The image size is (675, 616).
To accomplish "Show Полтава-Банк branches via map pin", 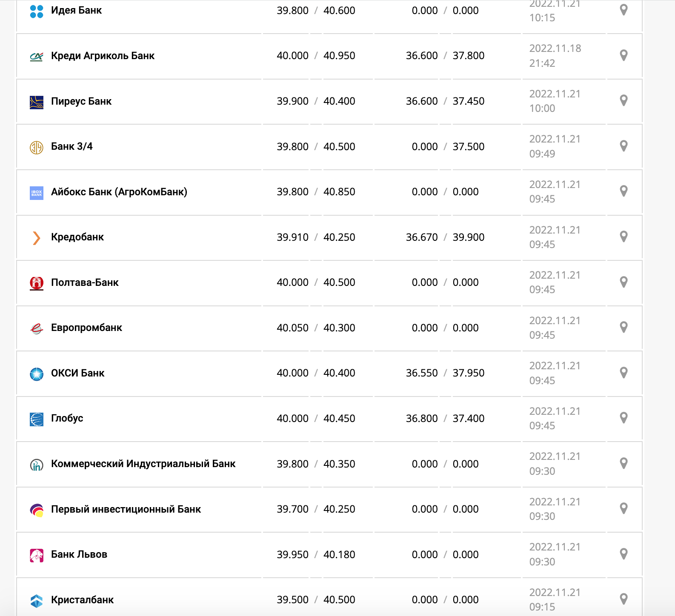I will (624, 282).
